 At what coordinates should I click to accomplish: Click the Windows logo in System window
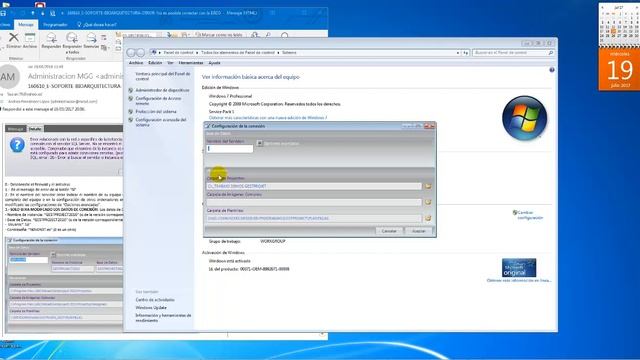pyautogui.click(x=524, y=118)
